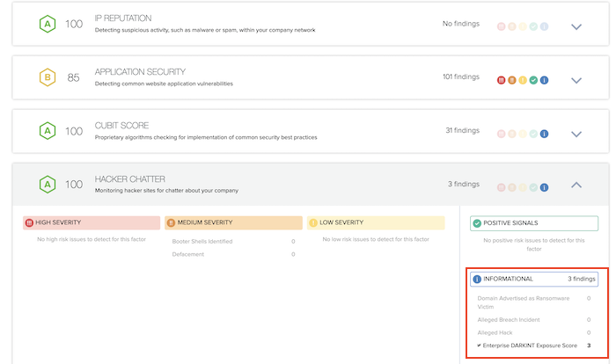This screenshot has width=616, height=364.
Task: Click the Positive Signals green check icon
Action: click(477, 223)
